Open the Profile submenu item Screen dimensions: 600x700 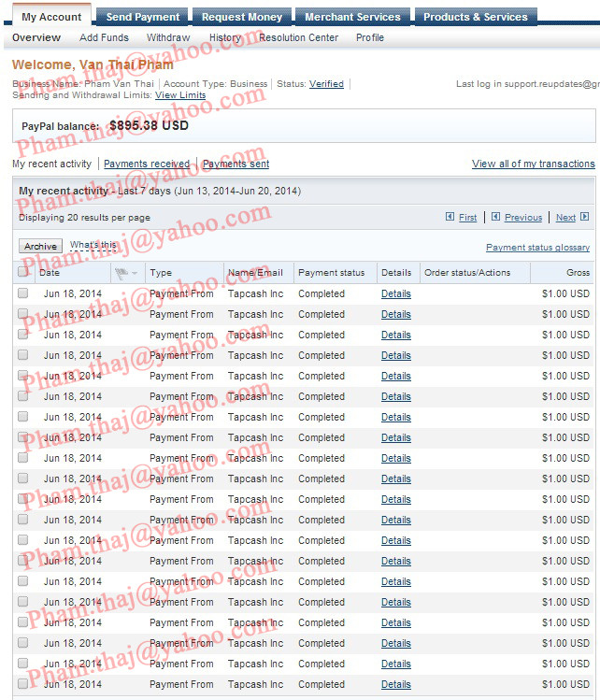pyautogui.click(x=370, y=37)
